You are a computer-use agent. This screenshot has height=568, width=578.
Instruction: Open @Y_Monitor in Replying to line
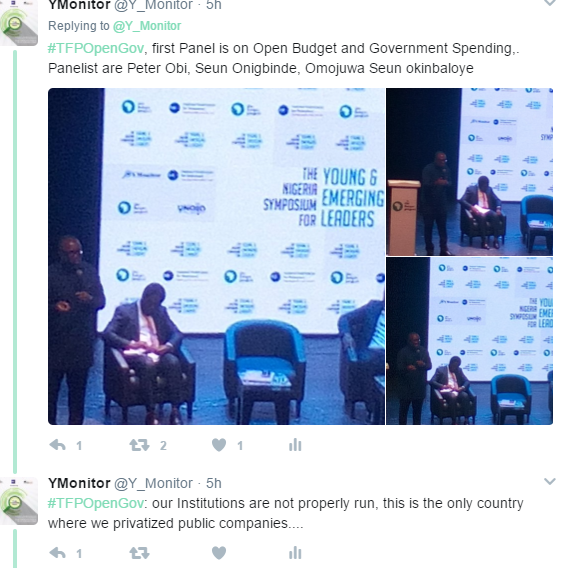147,26
